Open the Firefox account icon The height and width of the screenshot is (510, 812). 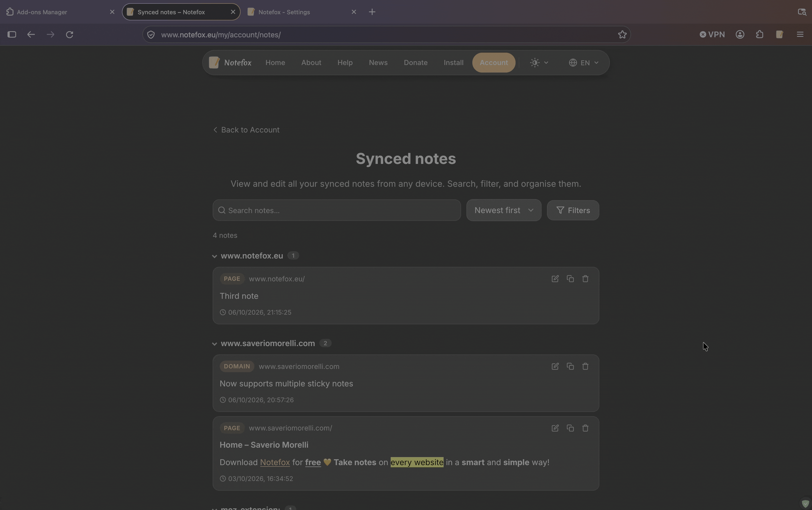tap(740, 34)
